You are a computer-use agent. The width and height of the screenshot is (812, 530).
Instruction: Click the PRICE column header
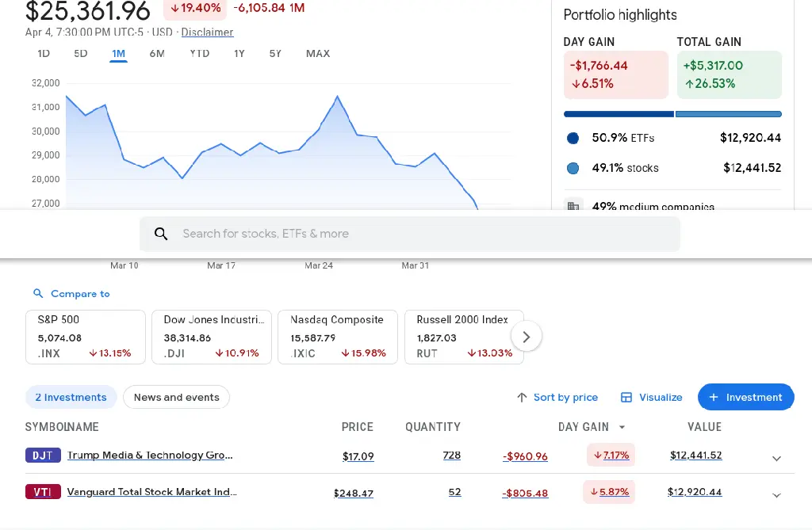tap(358, 427)
